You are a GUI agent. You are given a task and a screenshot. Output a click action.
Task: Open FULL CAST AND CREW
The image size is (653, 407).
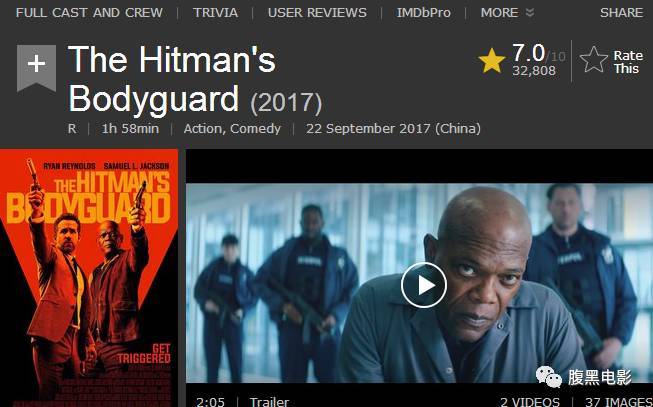point(89,12)
